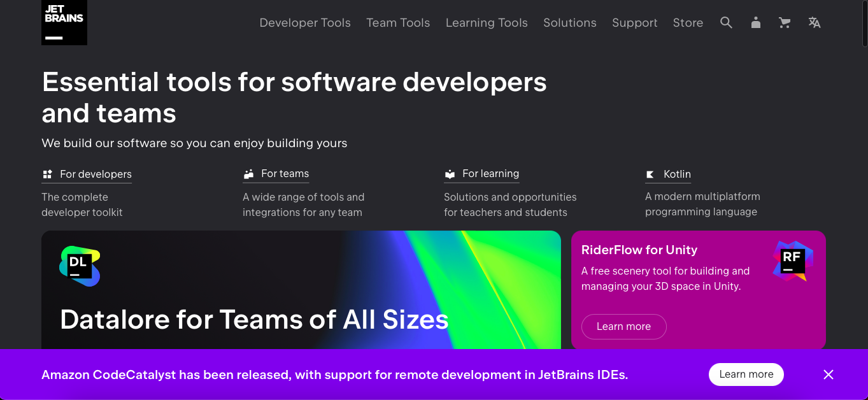Click 'The complete developer toolkit' text

coord(82,204)
